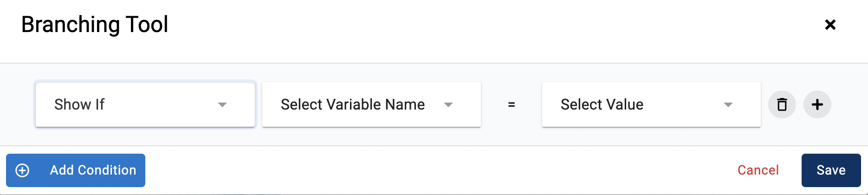Click the circled plus icon in Add Condition

pos(22,170)
